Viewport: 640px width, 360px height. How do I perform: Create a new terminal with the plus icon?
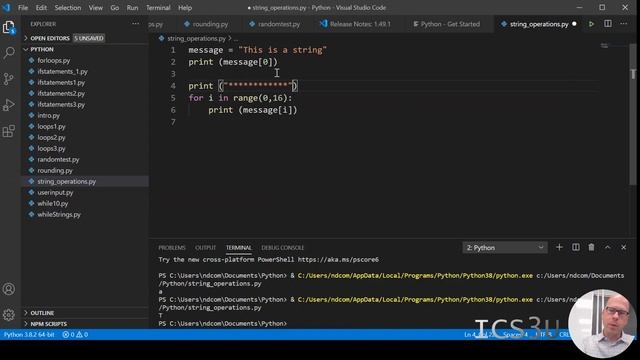point(559,247)
